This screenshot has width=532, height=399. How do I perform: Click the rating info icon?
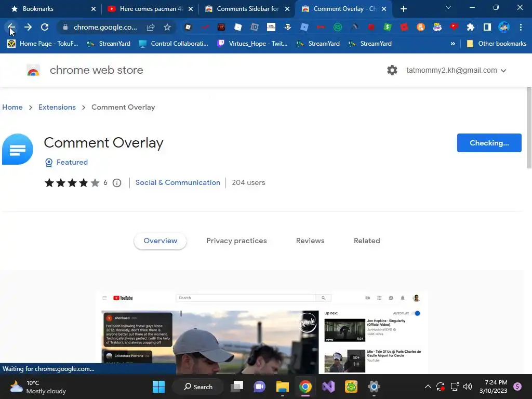point(117,183)
